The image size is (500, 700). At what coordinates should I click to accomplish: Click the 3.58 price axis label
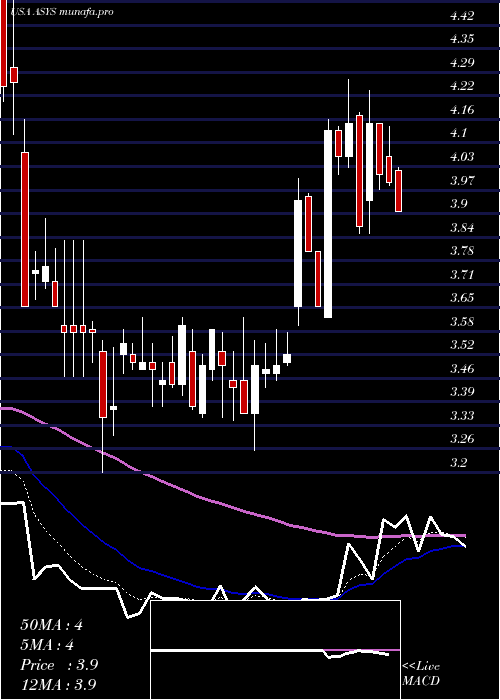(x=462, y=321)
